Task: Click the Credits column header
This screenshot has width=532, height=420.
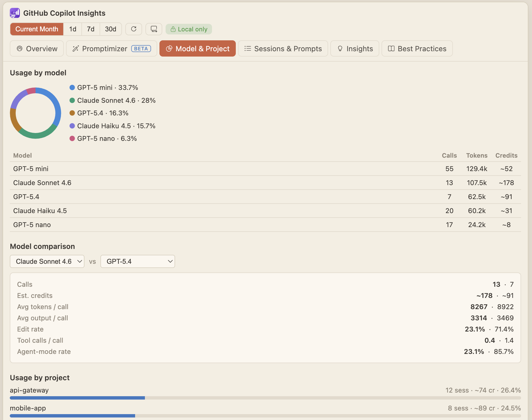Action: pyautogui.click(x=506, y=155)
